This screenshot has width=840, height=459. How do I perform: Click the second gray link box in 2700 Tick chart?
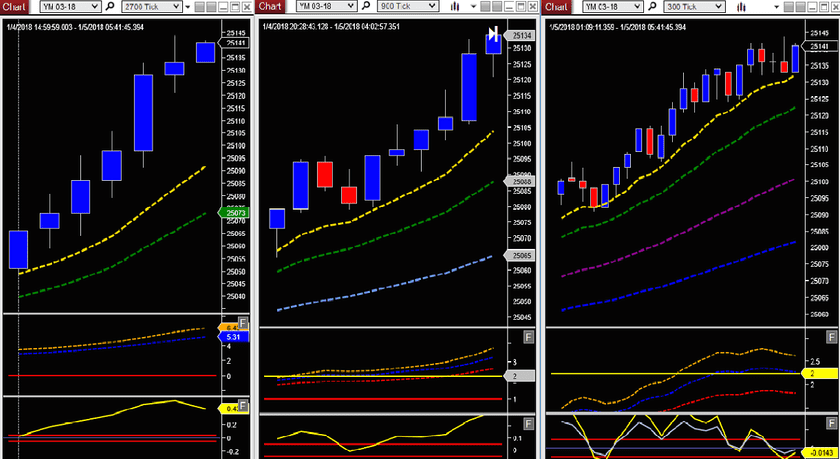(211, 6)
